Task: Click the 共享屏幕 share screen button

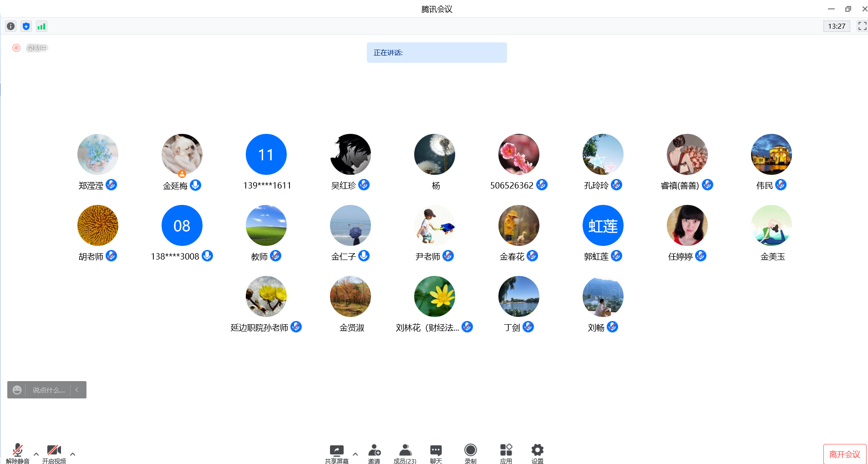Action: [x=336, y=454]
